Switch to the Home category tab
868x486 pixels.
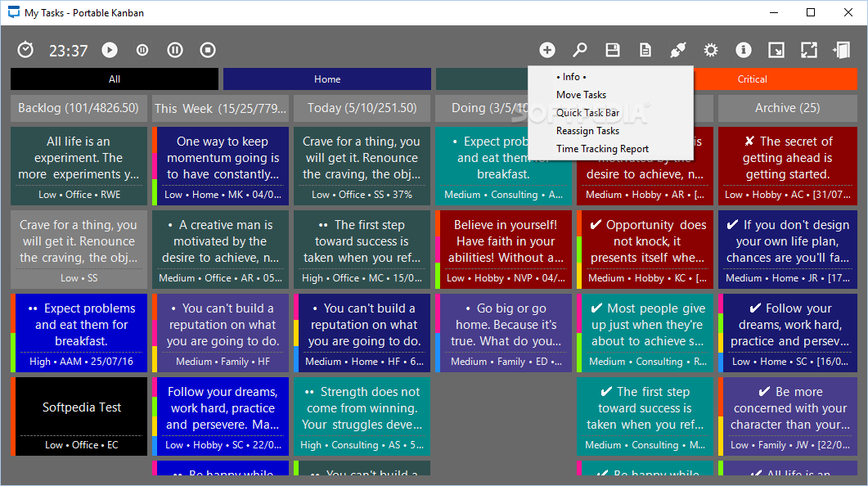(327, 79)
